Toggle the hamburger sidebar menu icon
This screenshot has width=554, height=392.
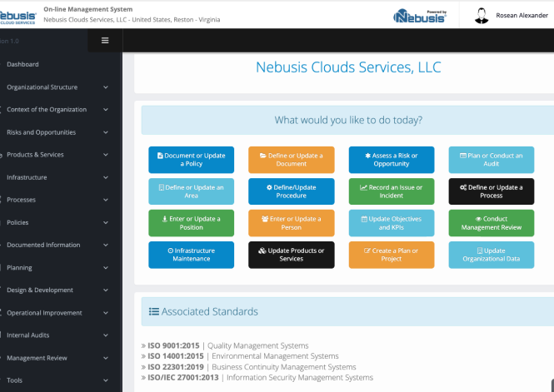click(x=105, y=40)
